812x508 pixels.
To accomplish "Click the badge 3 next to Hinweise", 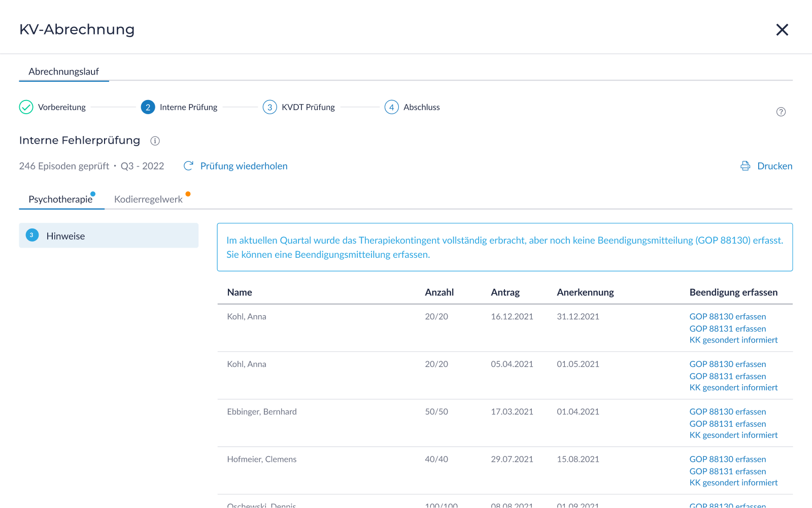I will pos(32,235).
